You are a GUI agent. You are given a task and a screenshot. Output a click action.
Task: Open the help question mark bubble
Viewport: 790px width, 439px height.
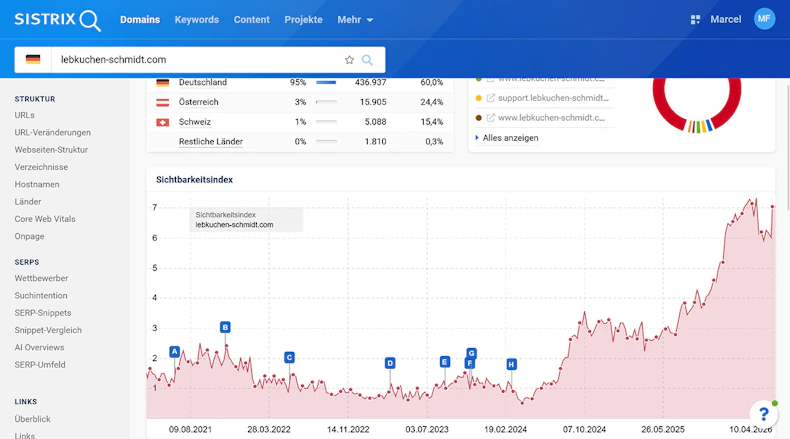(x=763, y=414)
